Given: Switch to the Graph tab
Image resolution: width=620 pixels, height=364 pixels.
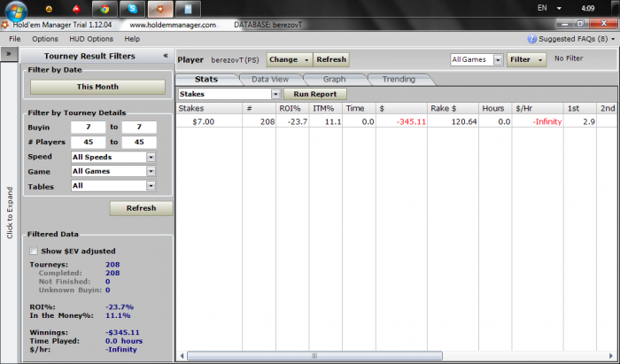Looking at the screenshot, I should [x=335, y=80].
